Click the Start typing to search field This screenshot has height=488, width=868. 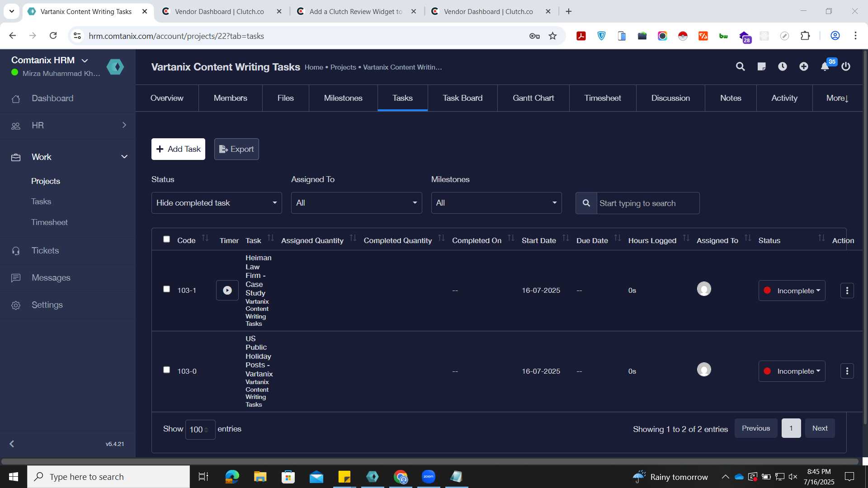click(x=648, y=203)
